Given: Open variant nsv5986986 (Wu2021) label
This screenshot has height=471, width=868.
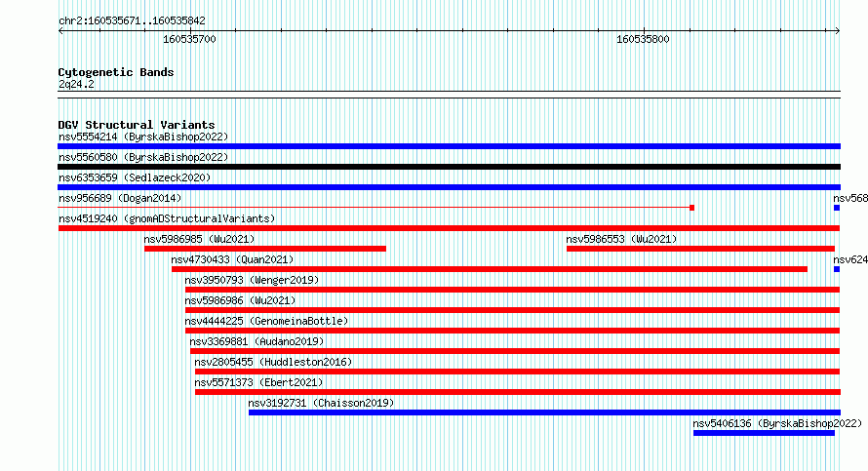Looking at the screenshot, I should [x=240, y=300].
